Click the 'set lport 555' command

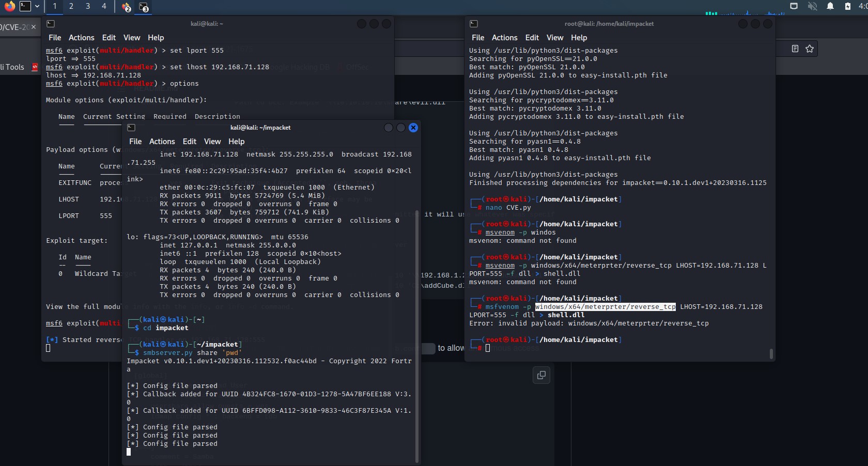point(197,51)
